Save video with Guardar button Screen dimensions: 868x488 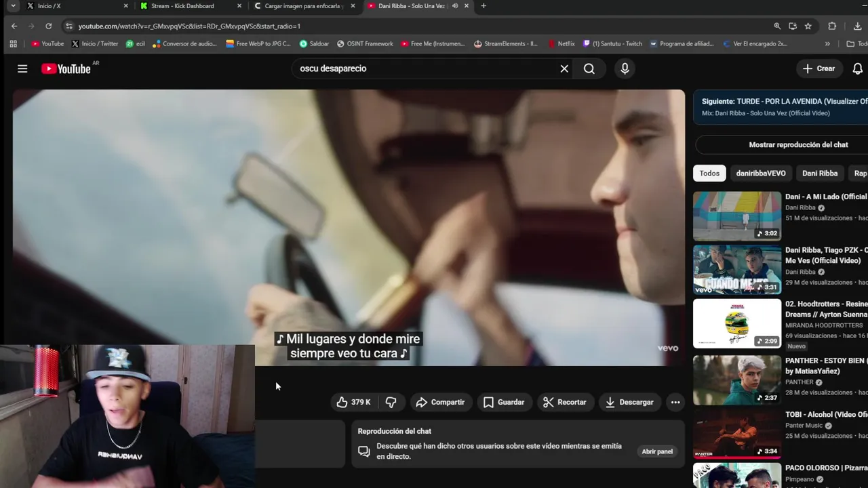504,402
